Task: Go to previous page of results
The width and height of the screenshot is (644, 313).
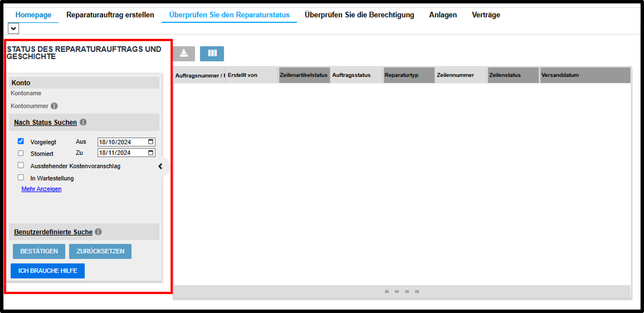Action: tap(397, 291)
